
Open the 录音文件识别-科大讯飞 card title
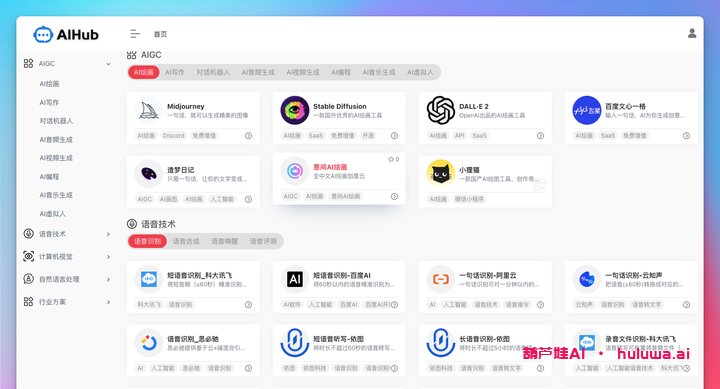coord(640,339)
